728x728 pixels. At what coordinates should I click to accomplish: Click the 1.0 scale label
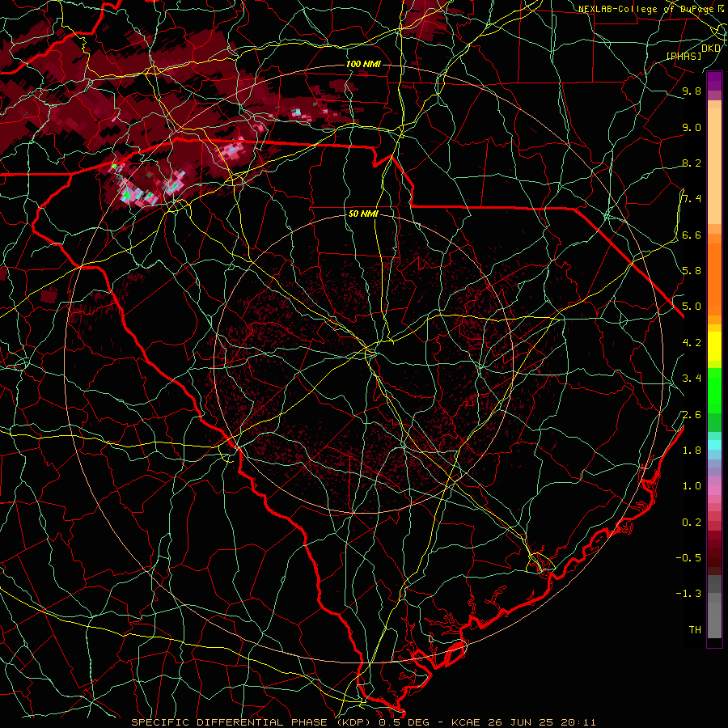(x=692, y=486)
